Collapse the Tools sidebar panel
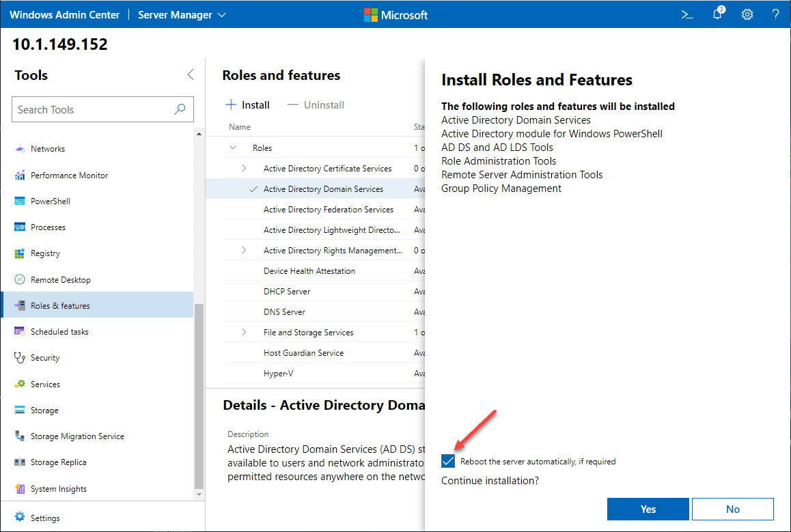Viewport: 791px width, 532px height. (191, 75)
